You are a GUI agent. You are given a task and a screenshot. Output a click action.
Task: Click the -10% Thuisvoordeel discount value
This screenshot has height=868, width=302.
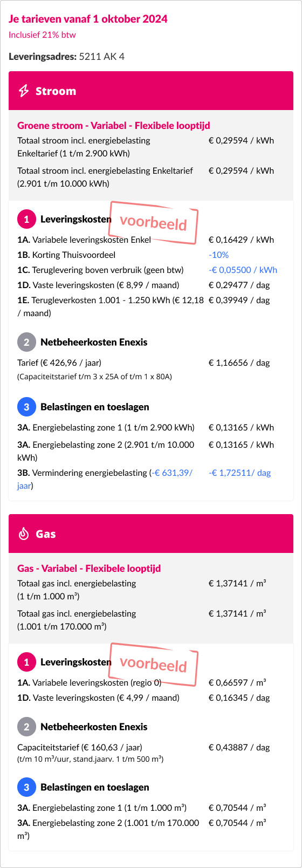pyautogui.click(x=218, y=255)
